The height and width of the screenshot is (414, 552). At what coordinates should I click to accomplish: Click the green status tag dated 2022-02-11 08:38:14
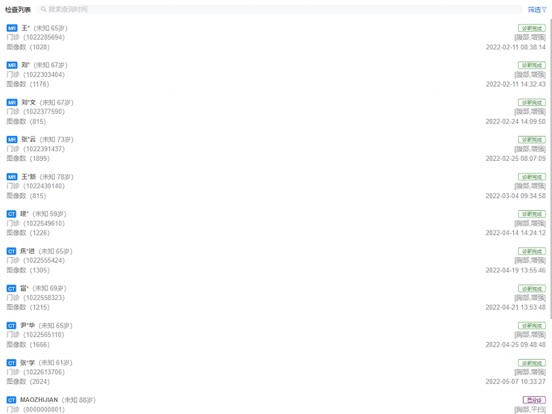click(532, 28)
